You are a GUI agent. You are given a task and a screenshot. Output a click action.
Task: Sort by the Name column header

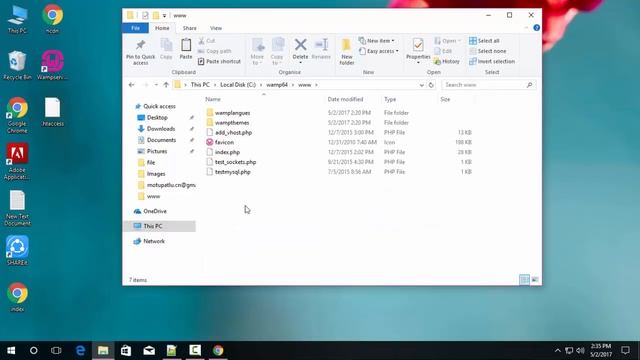213,99
